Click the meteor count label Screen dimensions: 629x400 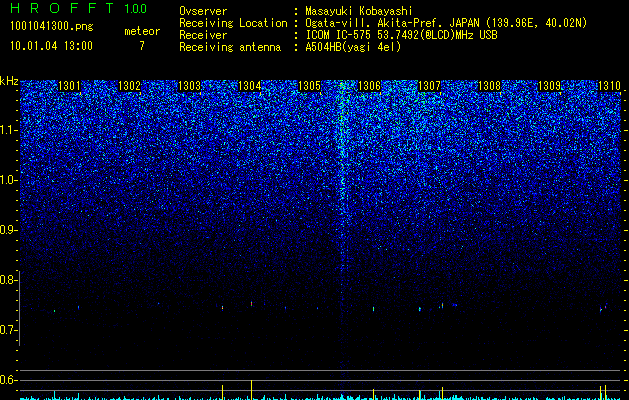pos(142,31)
